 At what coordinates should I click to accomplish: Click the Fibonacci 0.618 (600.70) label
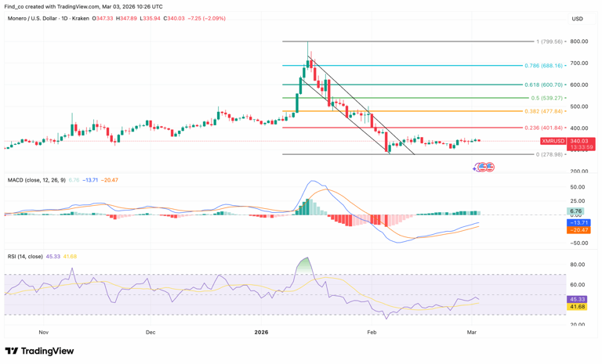[544, 85]
